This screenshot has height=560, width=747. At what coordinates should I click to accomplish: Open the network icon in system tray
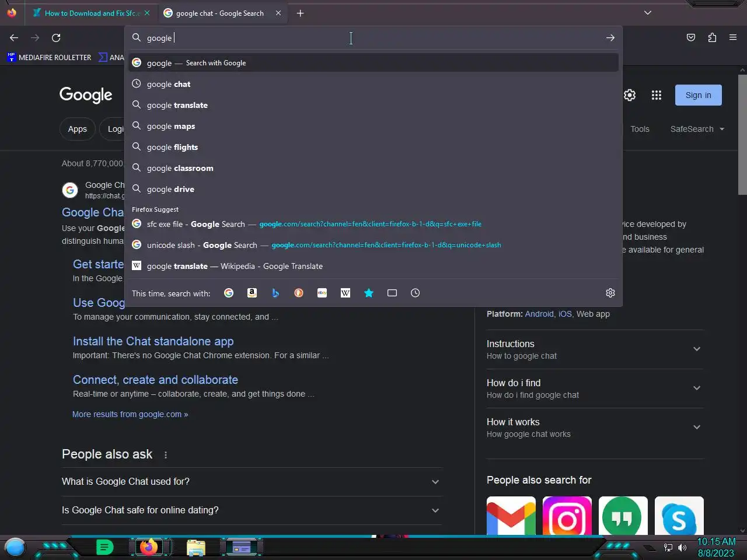pos(668,548)
